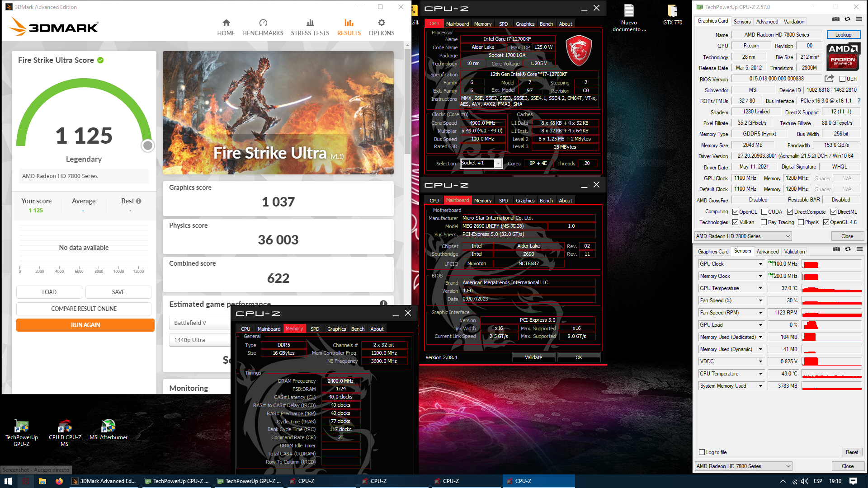Image resolution: width=868 pixels, height=488 pixels.
Task: Toggle OpenCL checkbox in GPU-Z
Action: pos(736,212)
